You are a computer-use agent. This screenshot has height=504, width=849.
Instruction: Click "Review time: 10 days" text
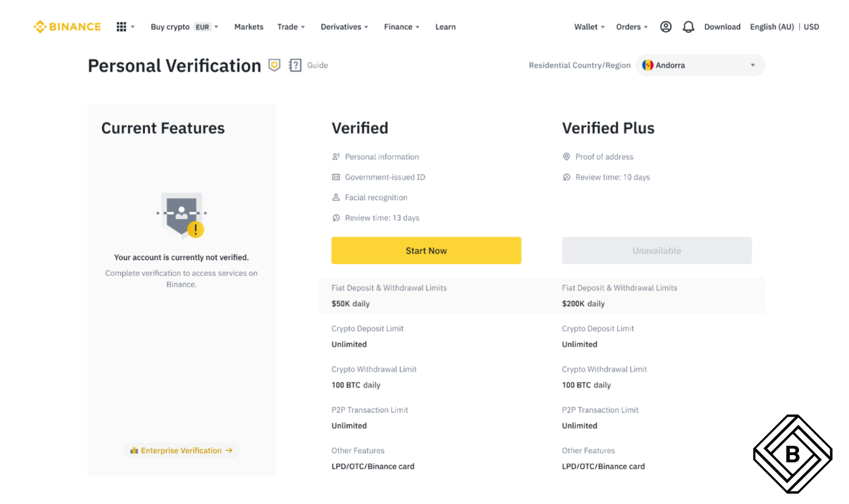(x=613, y=177)
